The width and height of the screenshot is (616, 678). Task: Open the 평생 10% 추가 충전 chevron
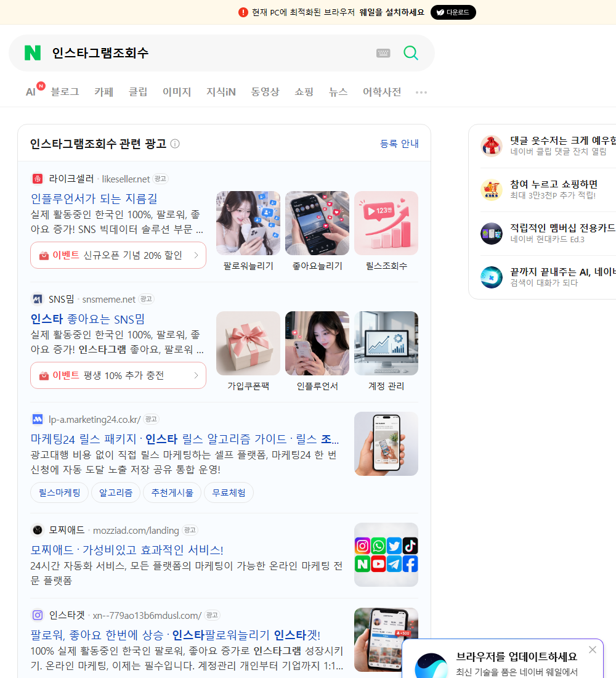(197, 375)
